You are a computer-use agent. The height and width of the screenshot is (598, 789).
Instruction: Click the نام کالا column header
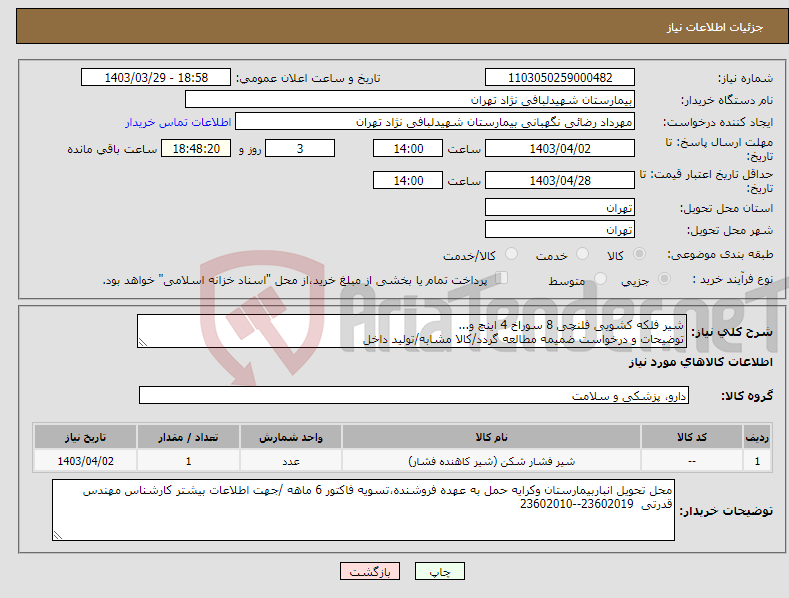(x=491, y=437)
